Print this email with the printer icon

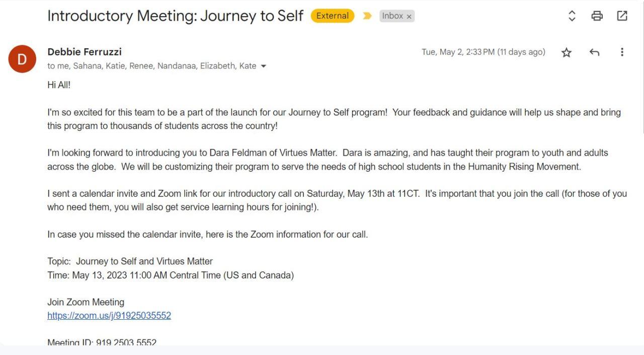[x=597, y=16]
